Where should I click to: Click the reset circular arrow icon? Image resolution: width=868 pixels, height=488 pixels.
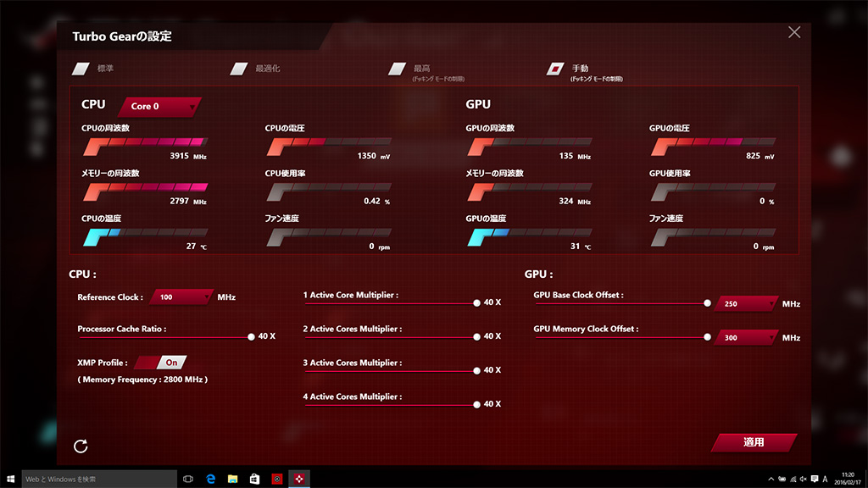click(81, 446)
